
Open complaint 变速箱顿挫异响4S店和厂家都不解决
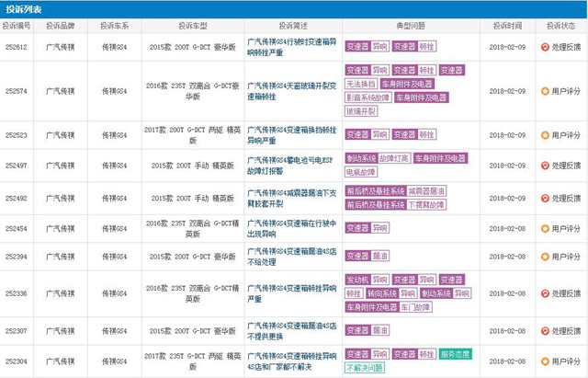coord(292,361)
